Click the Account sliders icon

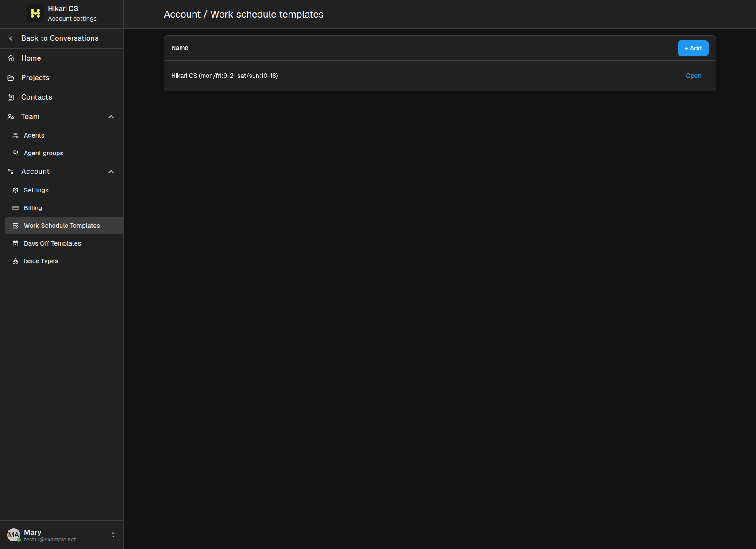coord(11,172)
